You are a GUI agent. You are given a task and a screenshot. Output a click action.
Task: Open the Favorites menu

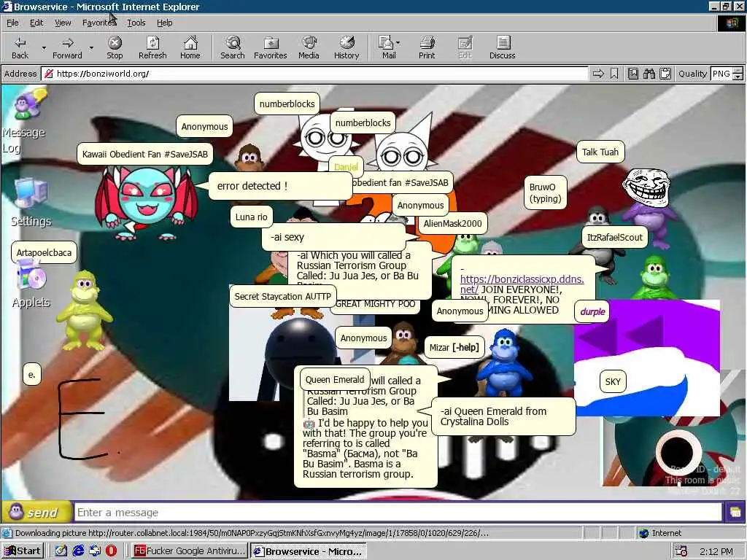point(98,23)
